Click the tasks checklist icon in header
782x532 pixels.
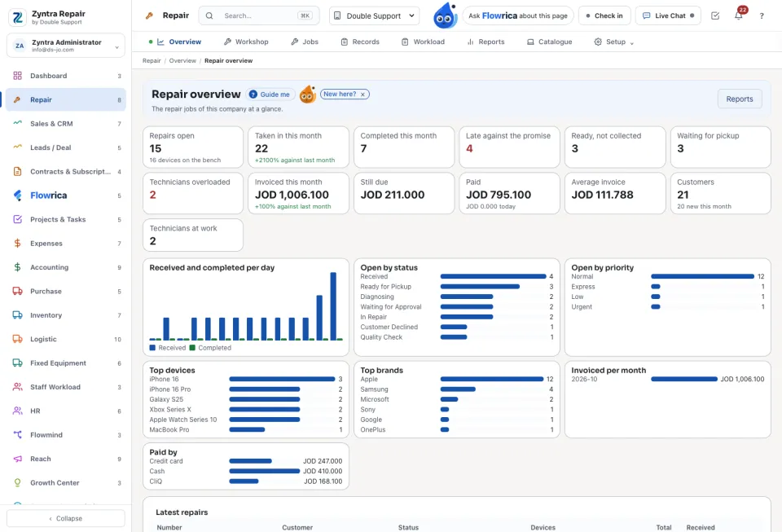[x=714, y=15]
